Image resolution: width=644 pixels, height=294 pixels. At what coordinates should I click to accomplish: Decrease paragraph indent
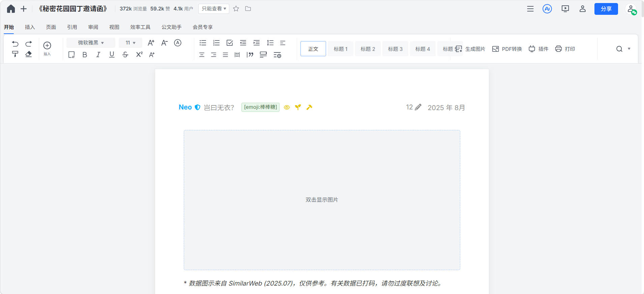click(x=243, y=43)
